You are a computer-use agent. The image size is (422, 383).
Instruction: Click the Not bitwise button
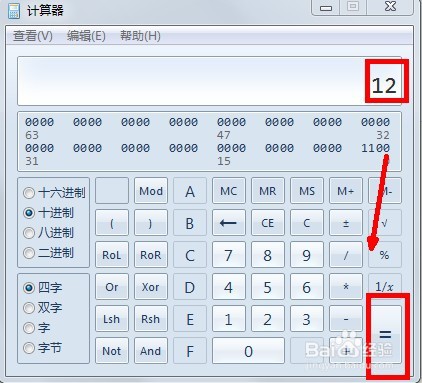pyautogui.click(x=112, y=351)
